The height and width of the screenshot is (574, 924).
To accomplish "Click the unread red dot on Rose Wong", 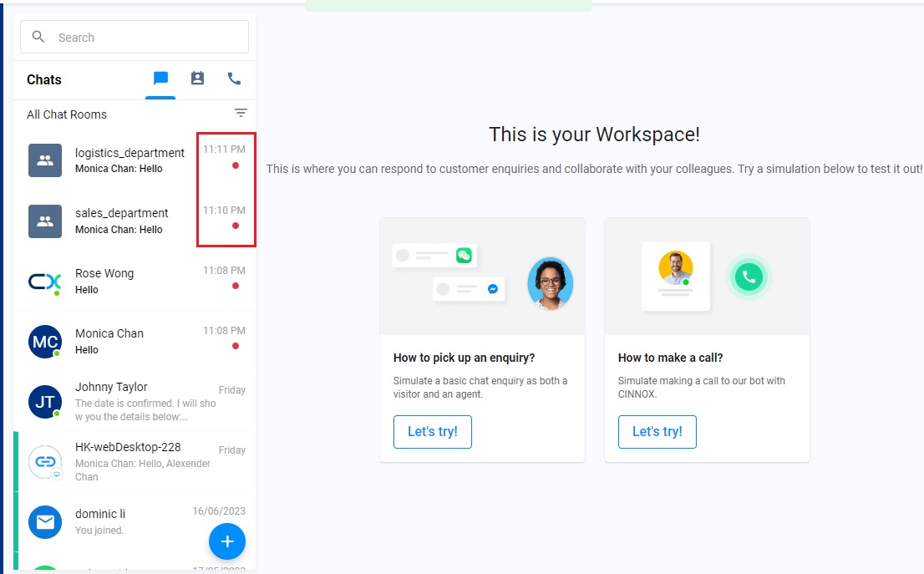I will (x=236, y=286).
